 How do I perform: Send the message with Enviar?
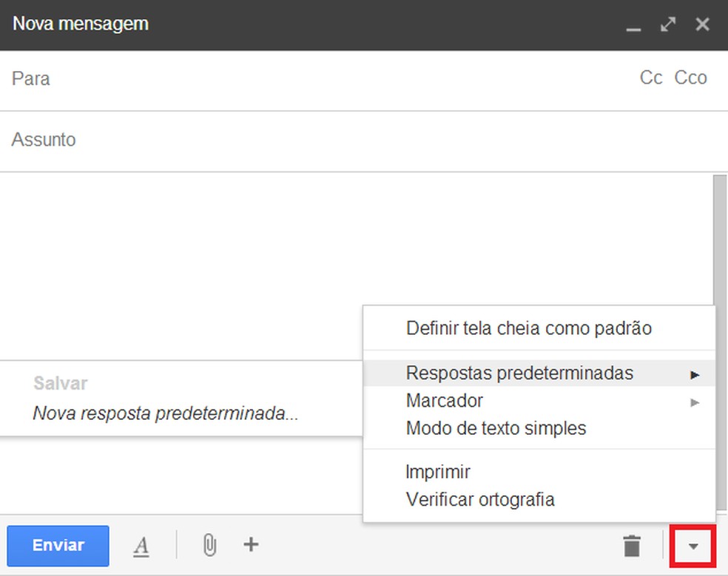[x=57, y=546]
